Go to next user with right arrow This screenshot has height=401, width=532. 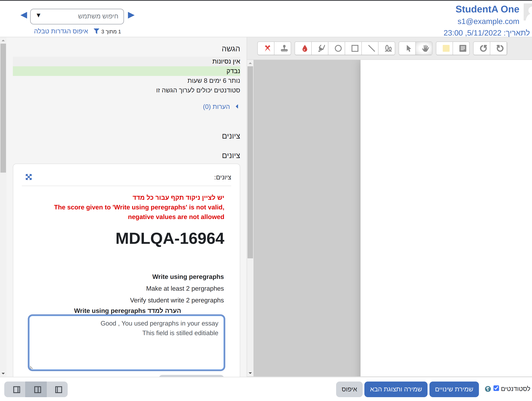[x=131, y=15]
